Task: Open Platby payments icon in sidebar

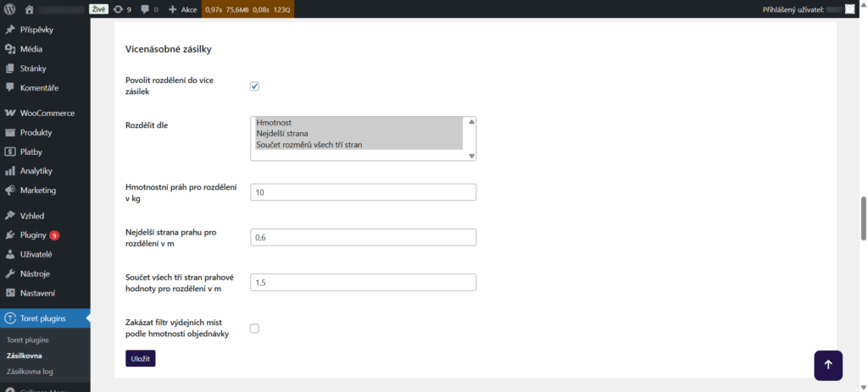Action: coord(10,152)
